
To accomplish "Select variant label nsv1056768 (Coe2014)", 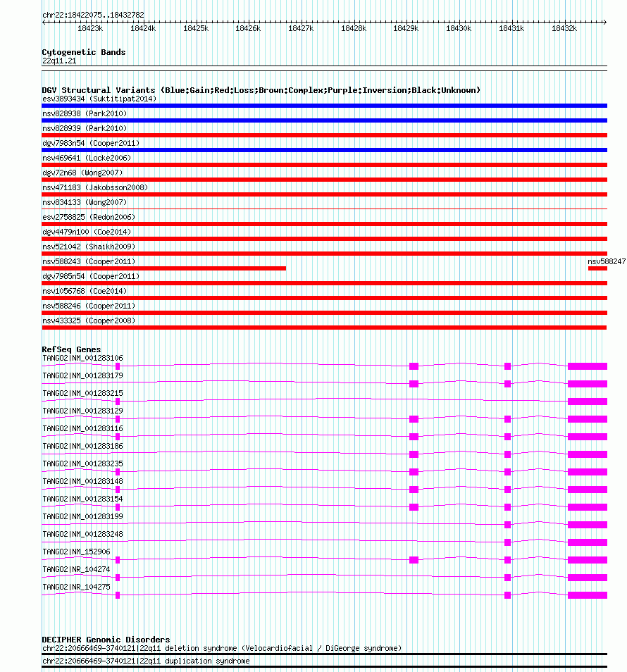I will (x=85, y=291).
